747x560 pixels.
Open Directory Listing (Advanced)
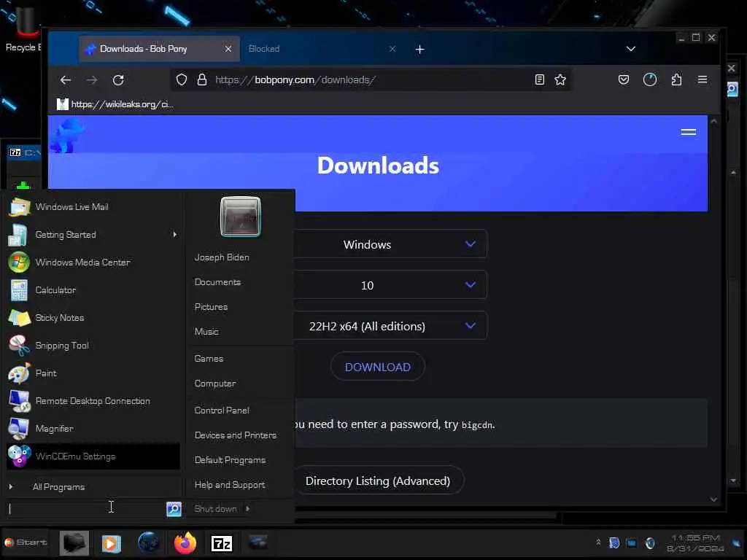point(378,481)
